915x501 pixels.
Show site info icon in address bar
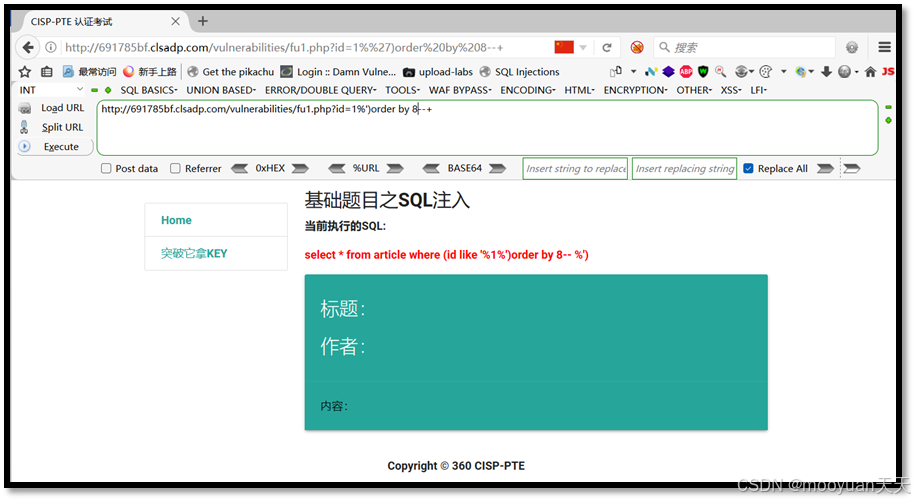(51, 47)
